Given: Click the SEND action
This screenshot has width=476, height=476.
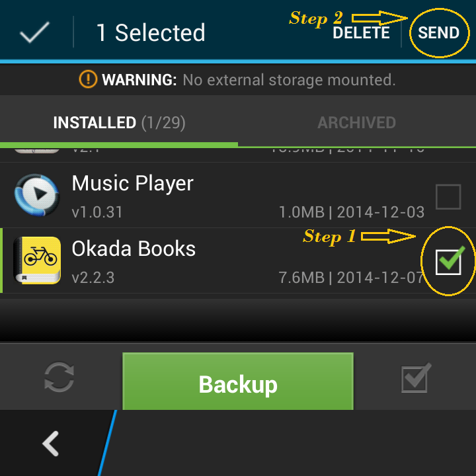Looking at the screenshot, I should tap(438, 32).
